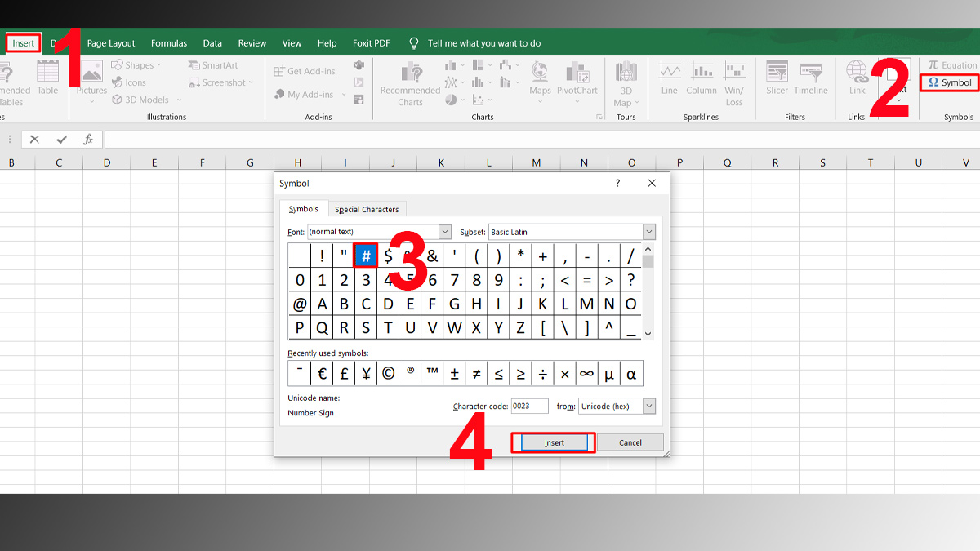Open the Font dropdown in the Symbol dialog
Image resolution: width=980 pixels, height=551 pixels.
444,232
